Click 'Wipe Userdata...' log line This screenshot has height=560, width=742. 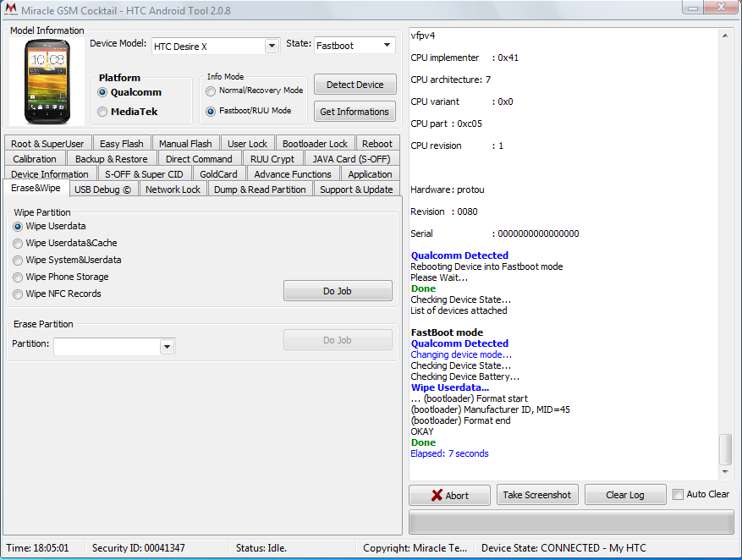449,387
